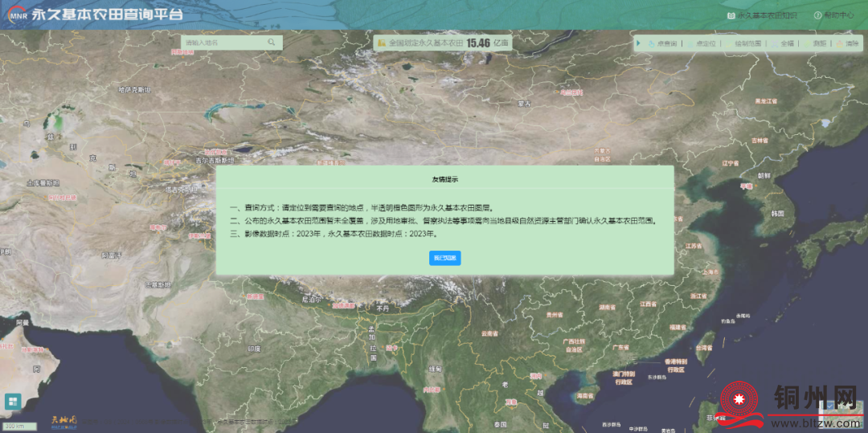Open the layer panel icon at bottom-left
Viewport: 868px width, 433px height.
(x=13, y=401)
